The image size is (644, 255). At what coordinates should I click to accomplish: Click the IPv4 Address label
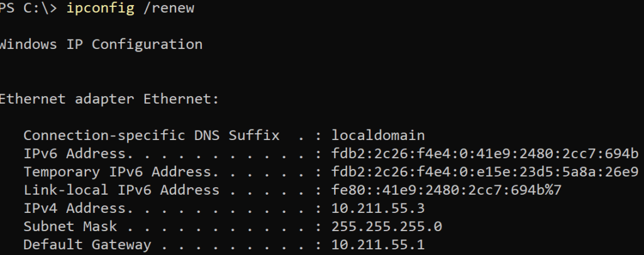(75, 209)
